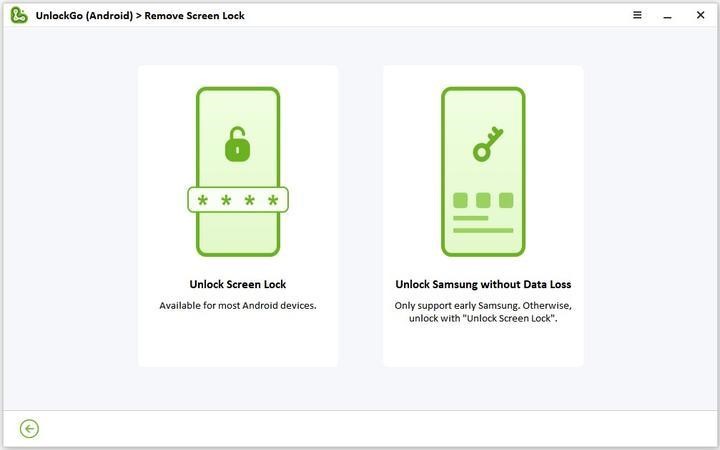Click the 'Available for most Android devices' description
Image resolution: width=720 pixels, height=450 pixels.
[x=238, y=305]
